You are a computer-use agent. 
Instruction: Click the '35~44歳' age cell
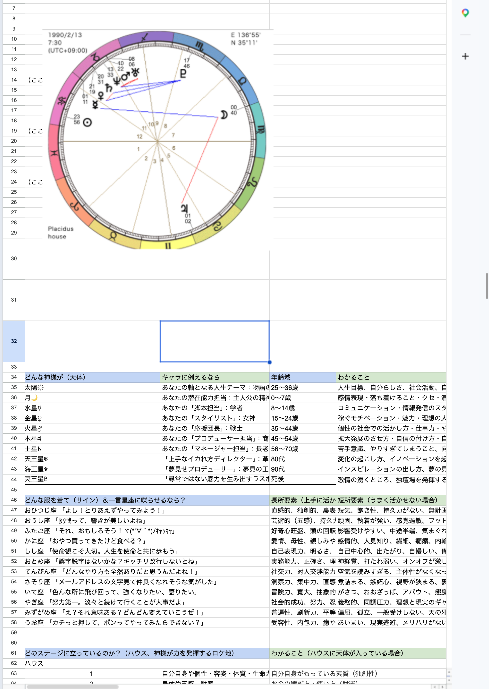click(x=303, y=428)
